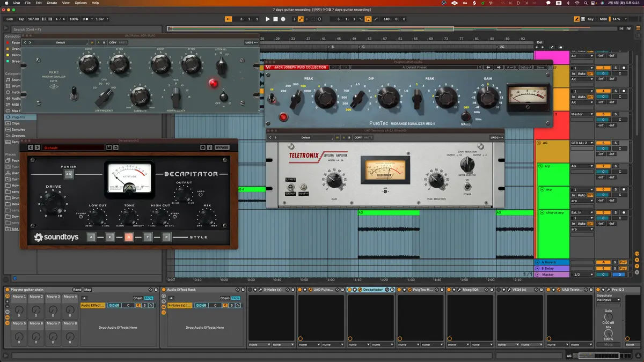
Task: Click COPY in the Teletronix LA-2A toolbar
Action: 358,137
